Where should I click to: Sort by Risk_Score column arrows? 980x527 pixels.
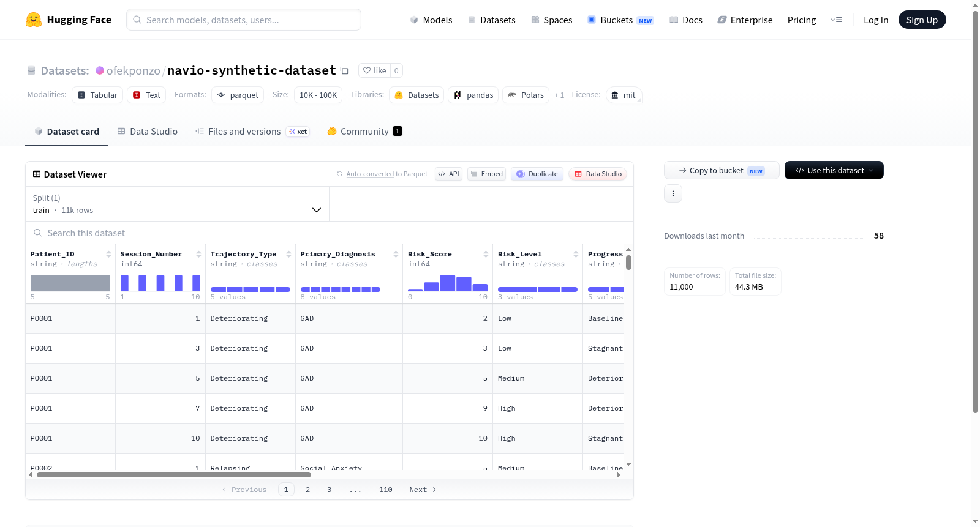(486, 254)
